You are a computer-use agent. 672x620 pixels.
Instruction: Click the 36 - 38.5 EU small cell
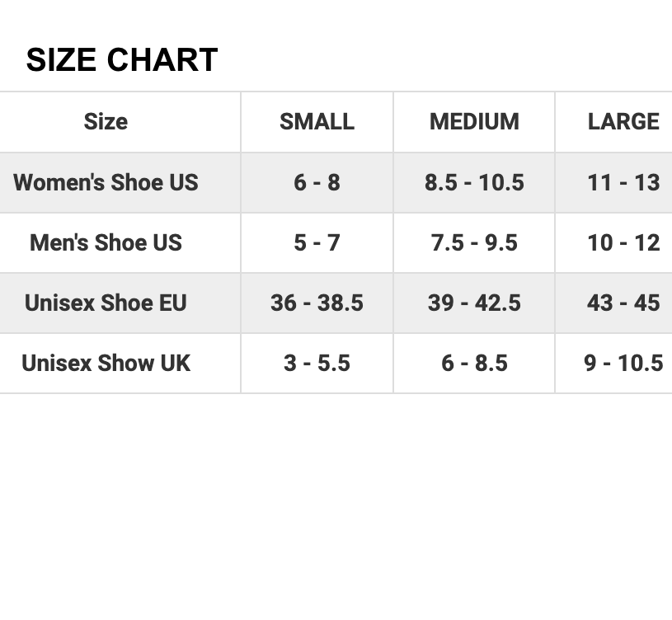pyautogui.click(x=317, y=303)
